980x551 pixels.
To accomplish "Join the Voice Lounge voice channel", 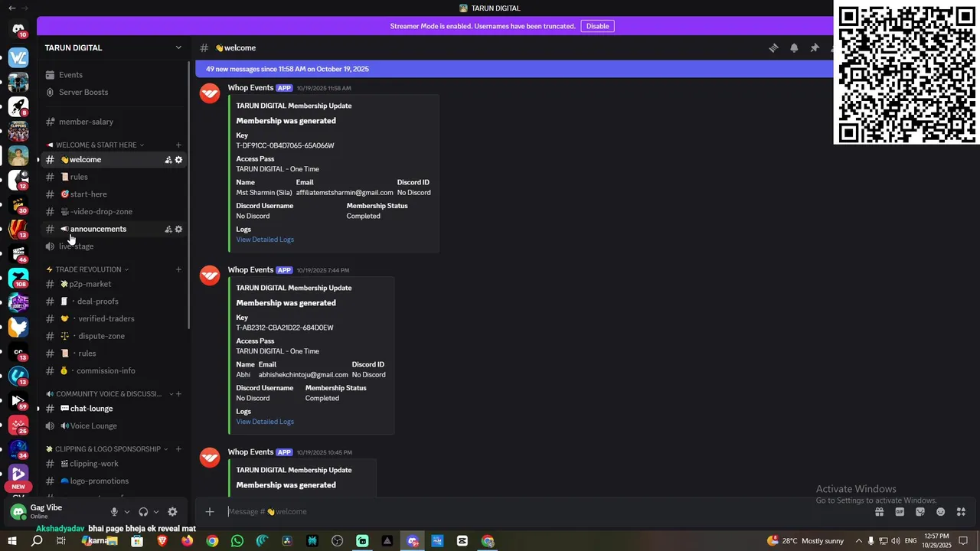I will 113,426.
